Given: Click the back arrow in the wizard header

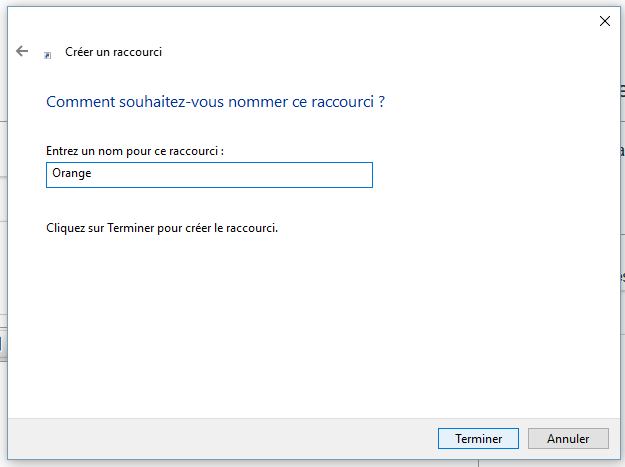Looking at the screenshot, I should tap(22, 51).
